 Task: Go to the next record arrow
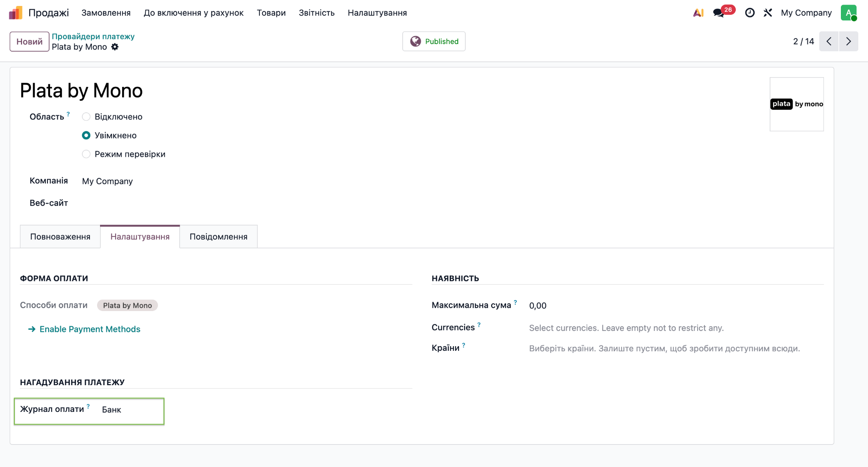(849, 41)
